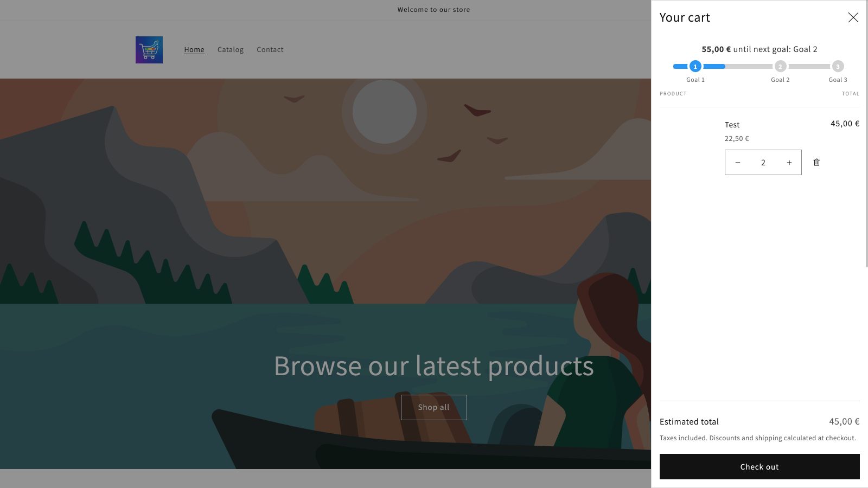Viewport: 868px width, 488px height.
Task: Click the Check out button
Action: 759,467
